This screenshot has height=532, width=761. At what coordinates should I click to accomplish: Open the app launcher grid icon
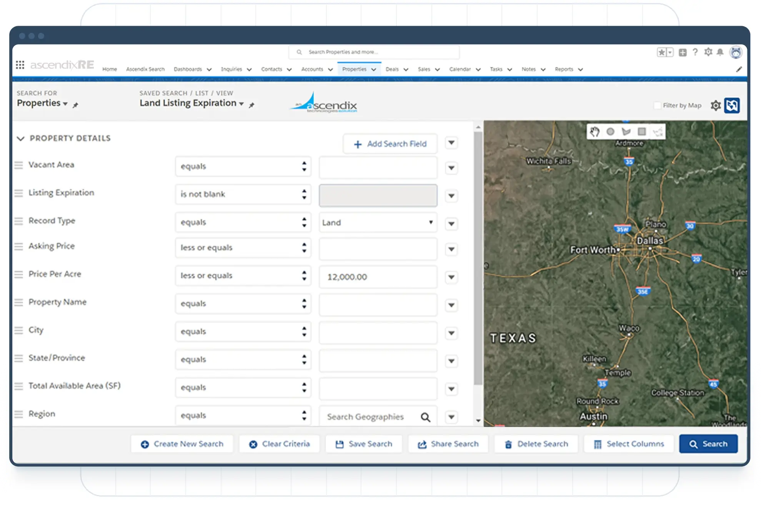(x=20, y=65)
